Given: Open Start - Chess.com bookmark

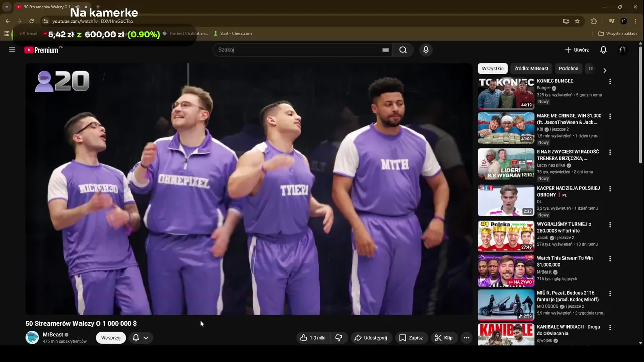Looking at the screenshot, I should [232, 34].
